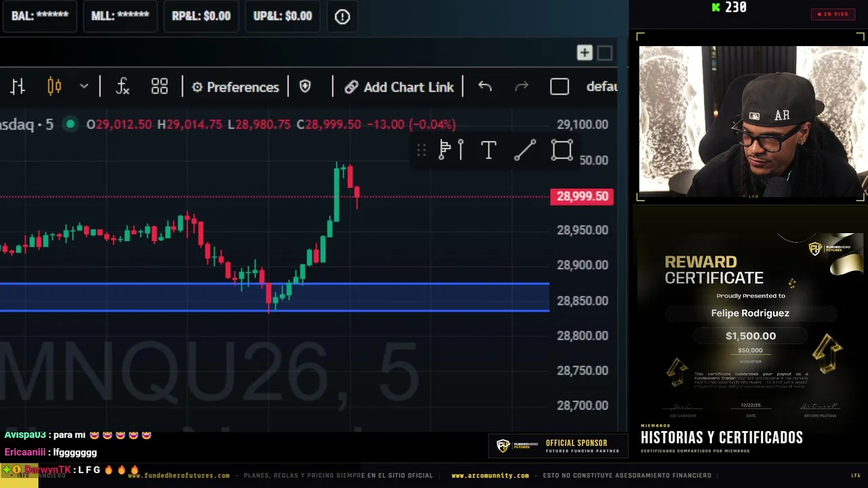Click the Official Sponsor banner
The width and height of the screenshot is (868, 488).
tap(557, 445)
